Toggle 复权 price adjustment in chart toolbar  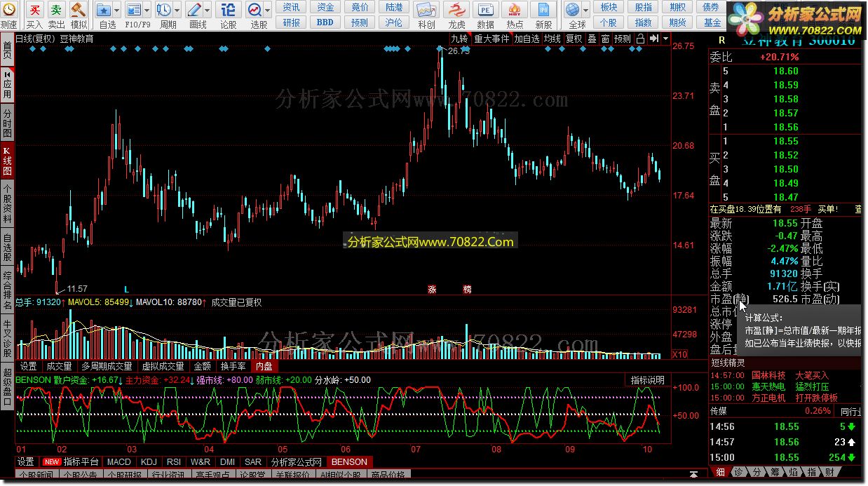pos(574,39)
